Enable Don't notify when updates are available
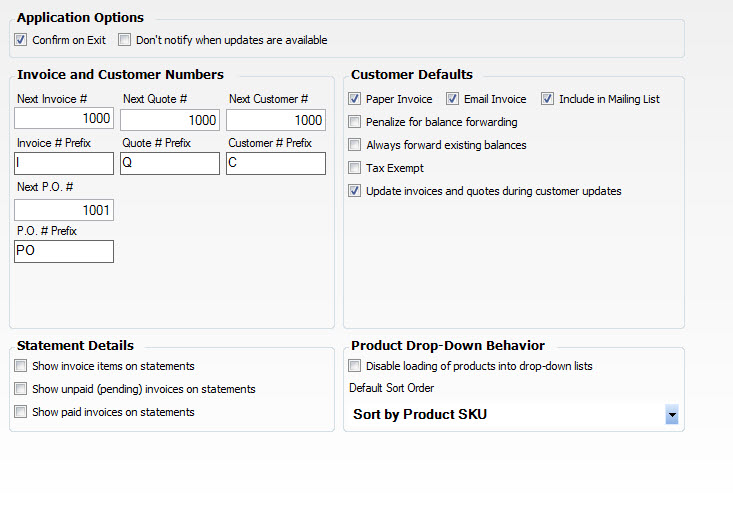This screenshot has width=733, height=507. pos(124,40)
